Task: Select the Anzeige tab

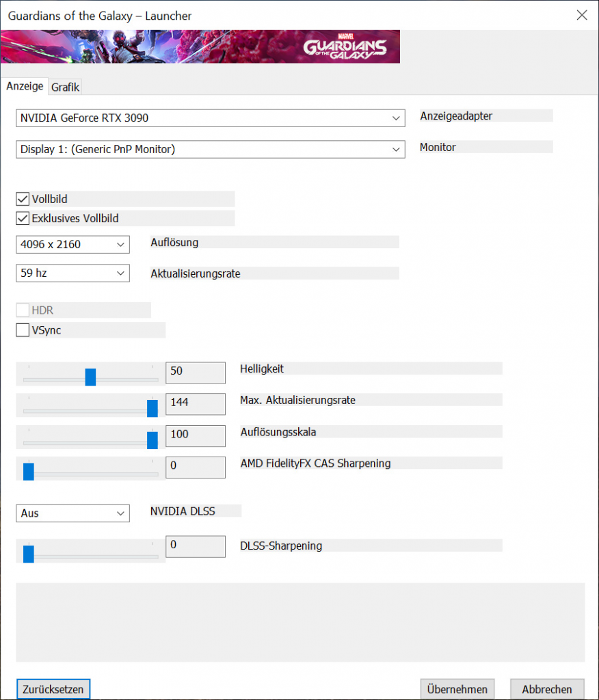Action: (x=25, y=86)
